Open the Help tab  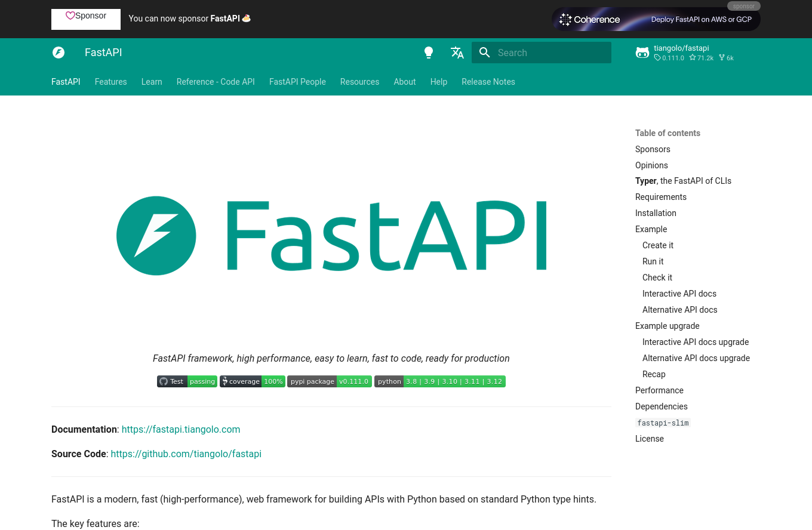point(439,82)
